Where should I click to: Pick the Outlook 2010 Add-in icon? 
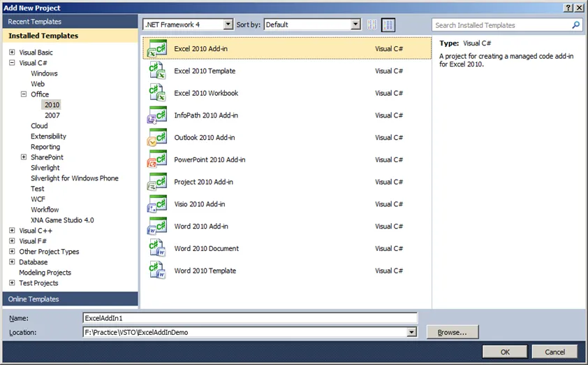click(x=156, y=138)
